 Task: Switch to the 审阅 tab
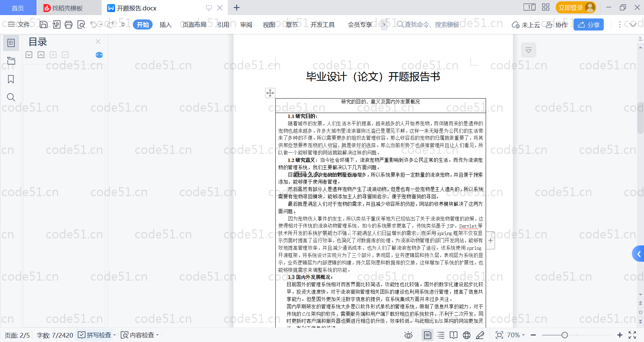point(246,24)
